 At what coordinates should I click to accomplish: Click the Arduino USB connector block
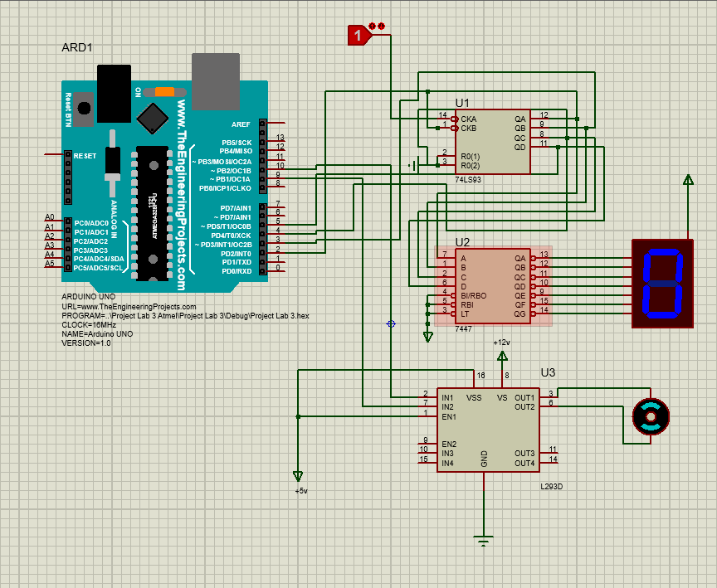click(x=216, y=82)
